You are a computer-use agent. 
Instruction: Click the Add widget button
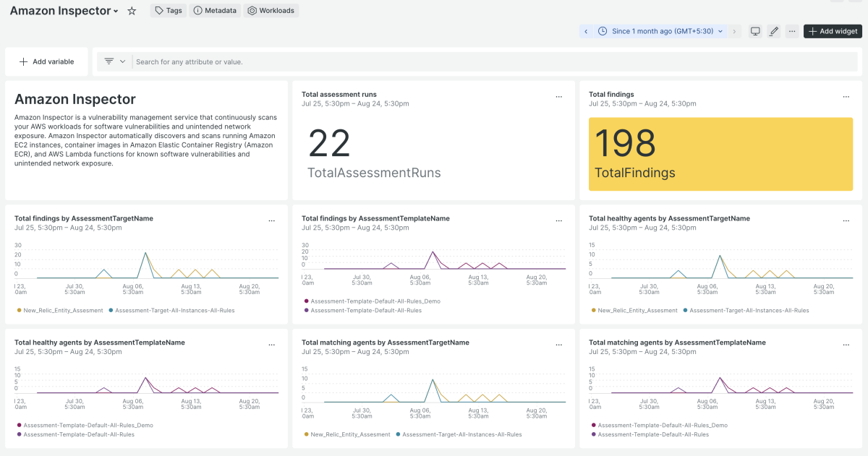click(833, 31)
